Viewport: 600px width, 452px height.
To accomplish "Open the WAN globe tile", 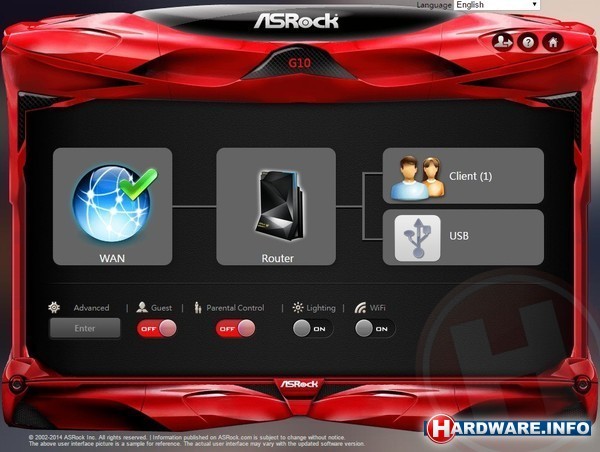I will tap(112, 206).
